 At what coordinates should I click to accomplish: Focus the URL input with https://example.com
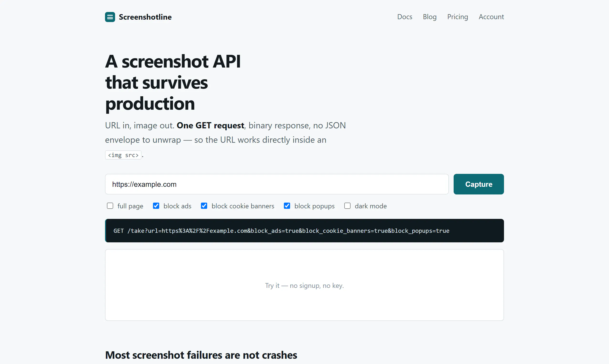coord(277,184)
